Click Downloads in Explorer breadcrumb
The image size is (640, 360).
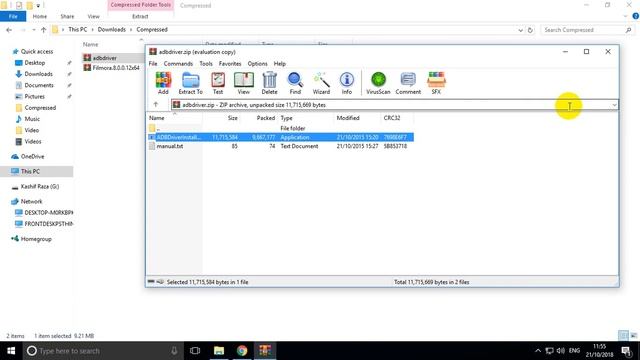111,29
